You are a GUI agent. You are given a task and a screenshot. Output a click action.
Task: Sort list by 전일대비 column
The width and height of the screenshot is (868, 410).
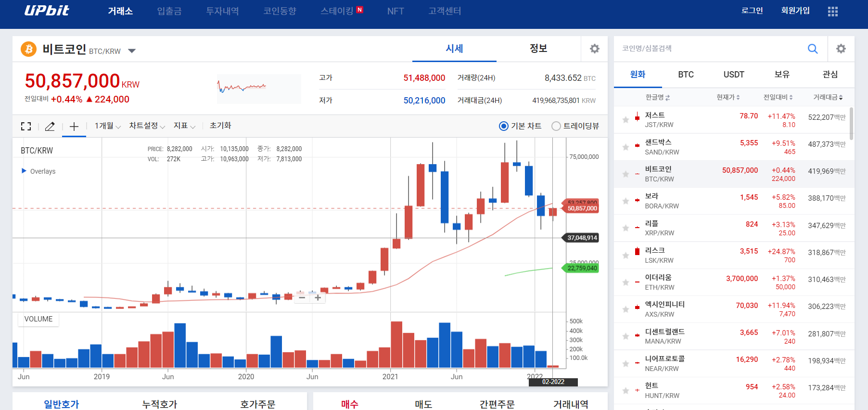(778, 97)
